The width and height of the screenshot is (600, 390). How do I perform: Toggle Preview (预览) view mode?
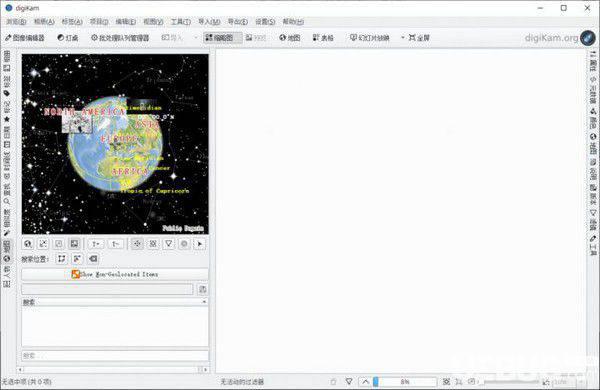[x=256, y=38]
